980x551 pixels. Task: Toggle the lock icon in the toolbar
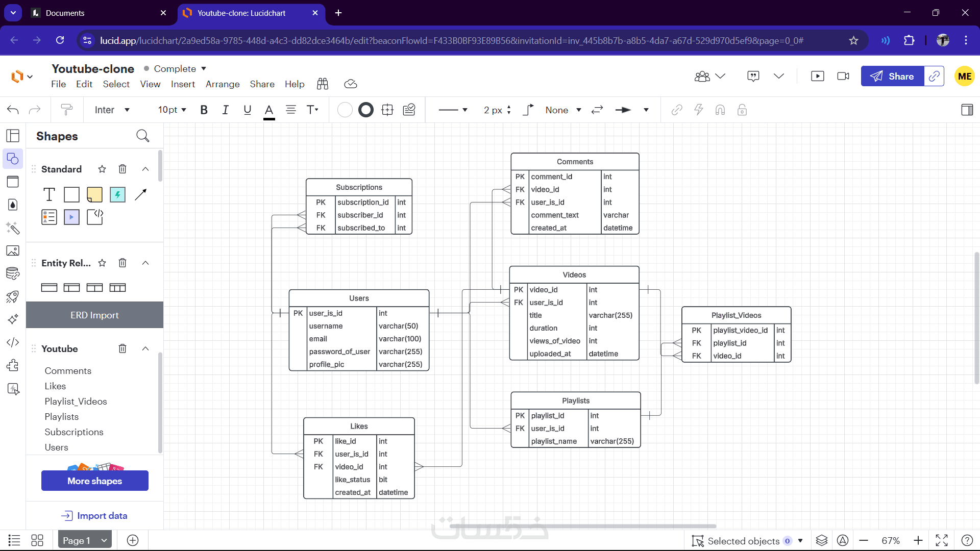click(742, 110)
